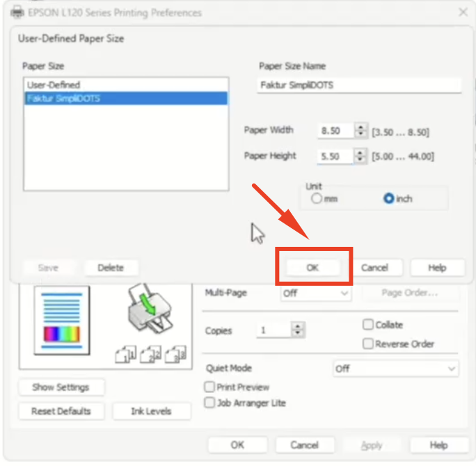Tick the Reverse Order checkbox
Image resolution: width=476 pixels, height=466 pixels.
(368, 344)
